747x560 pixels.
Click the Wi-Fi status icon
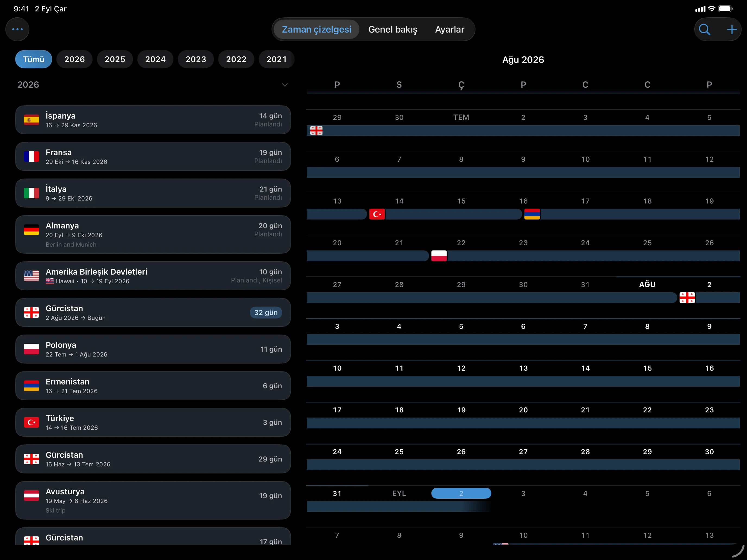(x=711, y=9)
